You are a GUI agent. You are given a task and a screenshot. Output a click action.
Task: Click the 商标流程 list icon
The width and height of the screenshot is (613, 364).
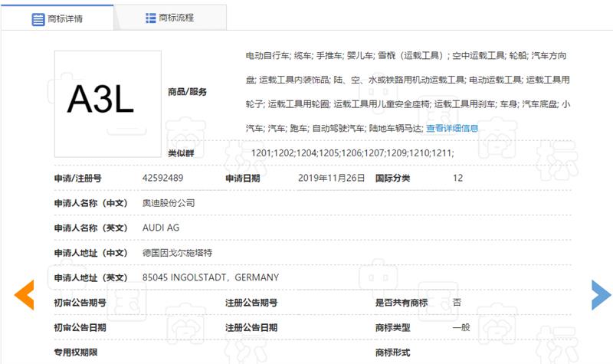[x=150, y=18]
